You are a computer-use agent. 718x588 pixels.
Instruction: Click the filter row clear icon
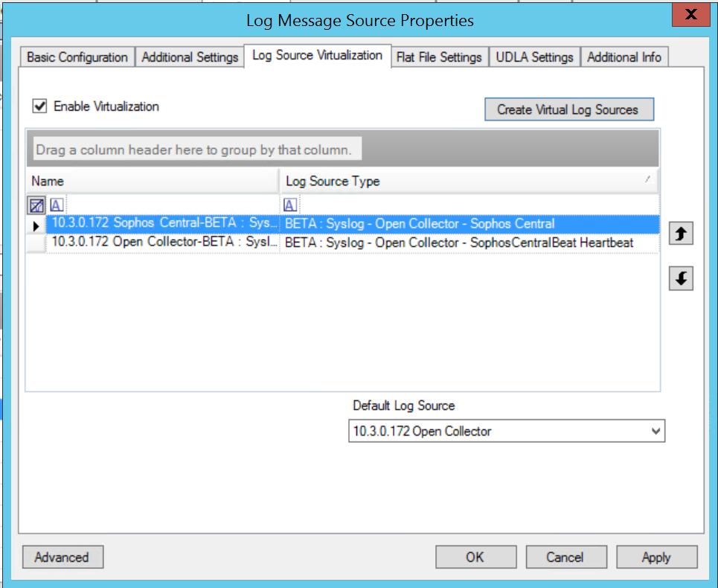click(36, 205)
